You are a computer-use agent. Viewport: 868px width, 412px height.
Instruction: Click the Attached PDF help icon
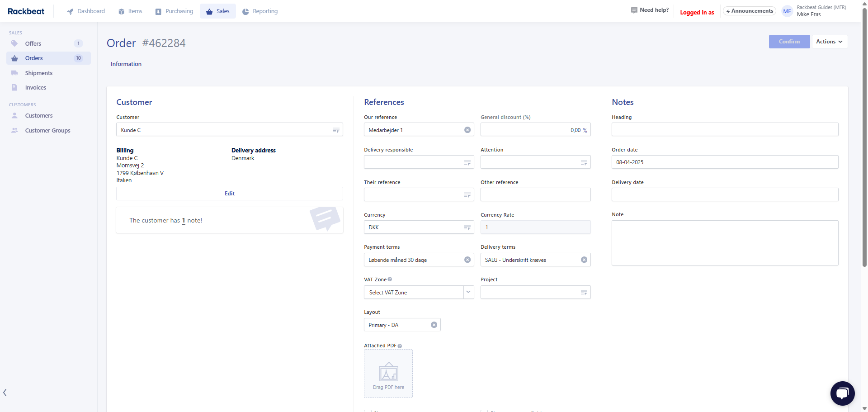(400, 346)
